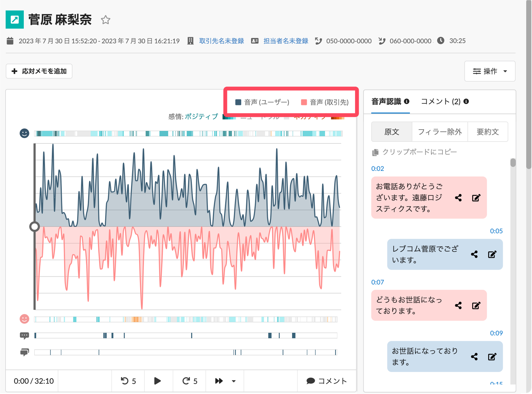The image size is (532, 394).
Task: Click the phone icon beside 060-000-0000
Action: (x=382, y=41)
